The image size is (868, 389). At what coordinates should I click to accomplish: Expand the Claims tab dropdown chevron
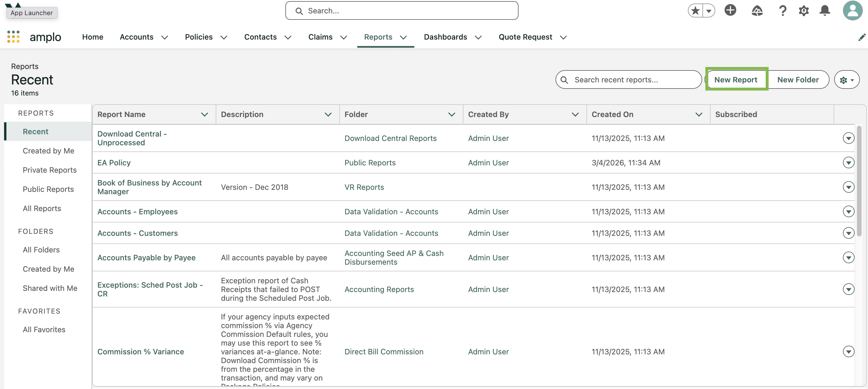[x=343, y=37]
